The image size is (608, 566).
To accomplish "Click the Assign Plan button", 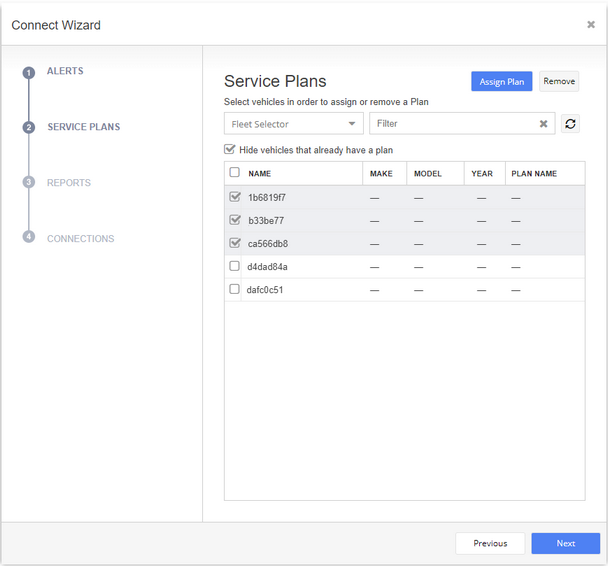I will click(501, 81).
